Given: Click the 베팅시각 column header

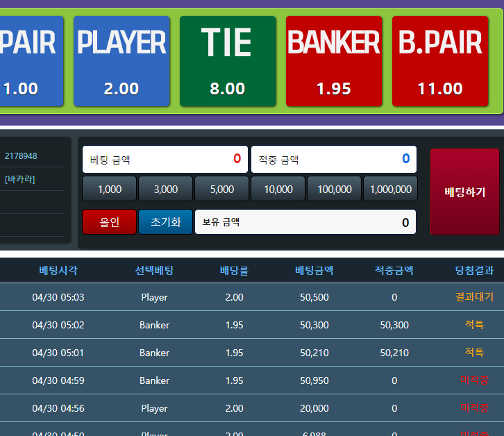Looking at the screenshot, I should [x=58, y=270].
